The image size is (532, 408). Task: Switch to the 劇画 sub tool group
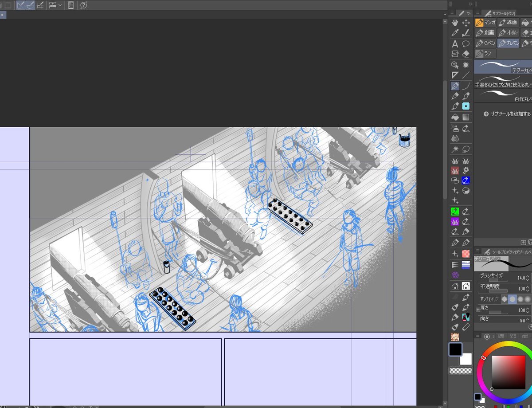[485, 33]
